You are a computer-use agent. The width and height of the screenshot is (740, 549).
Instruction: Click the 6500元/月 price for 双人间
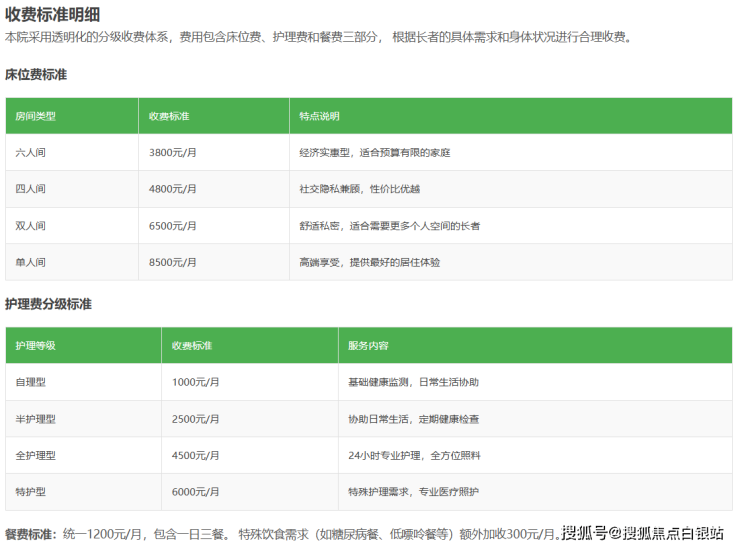coord(173,226)
